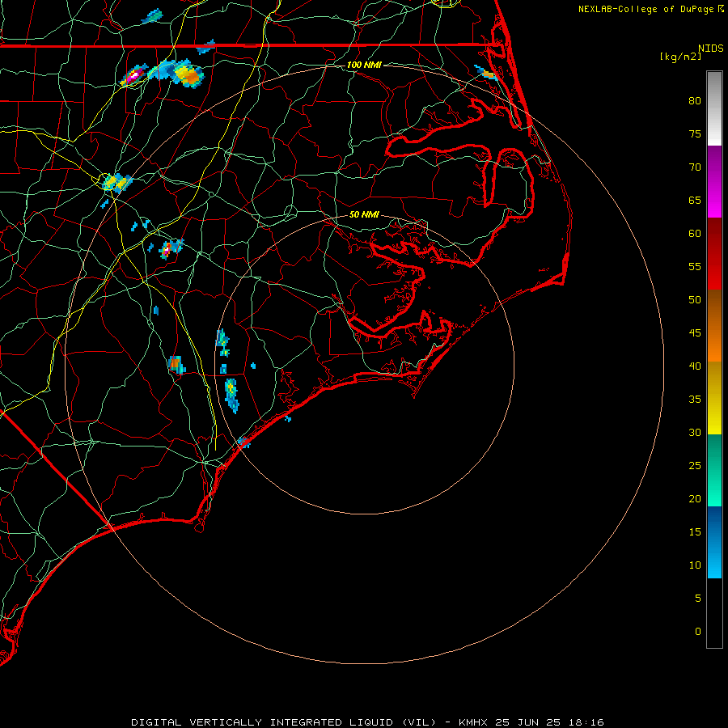Click the 45 value on the color scale

[695, 333]
